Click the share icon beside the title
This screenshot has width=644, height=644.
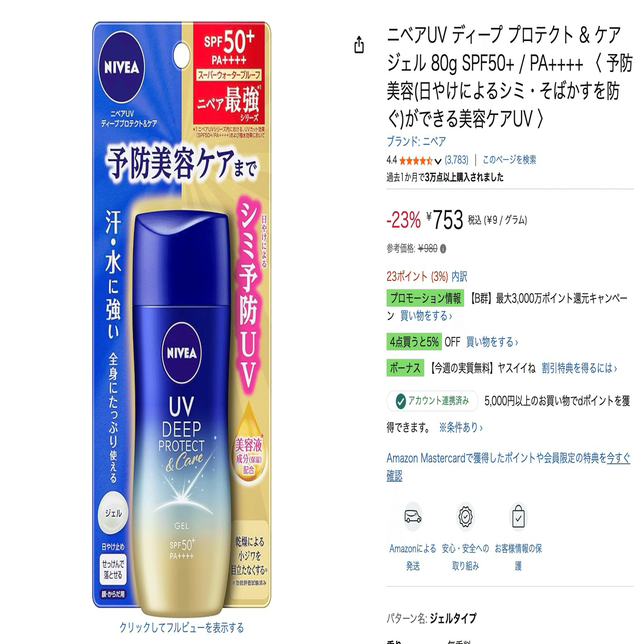point(359,45)
